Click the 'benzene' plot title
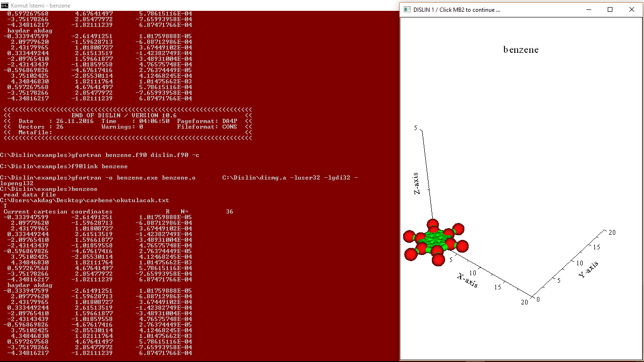644x362 pixels. click(x=521, y=49)
